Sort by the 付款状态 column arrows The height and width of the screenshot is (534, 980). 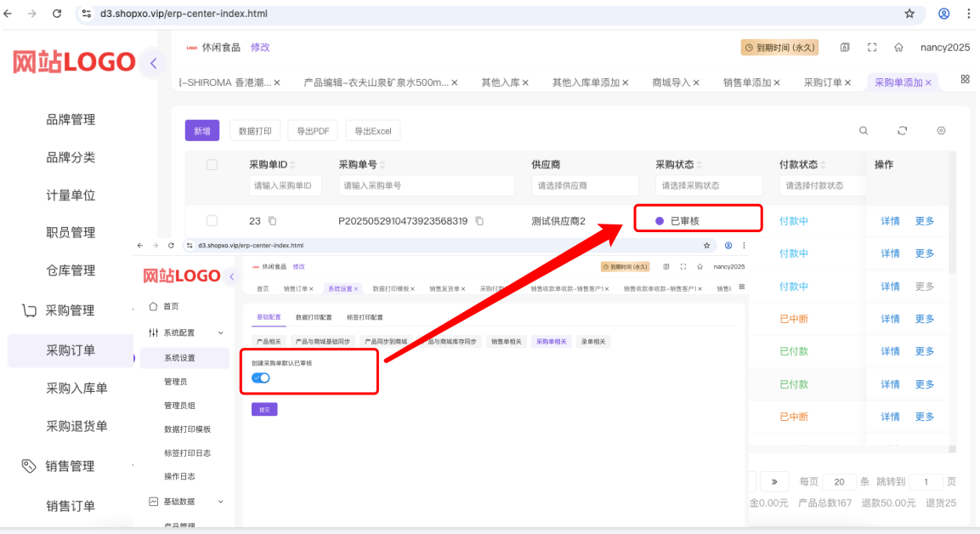[x=823, y=164]
